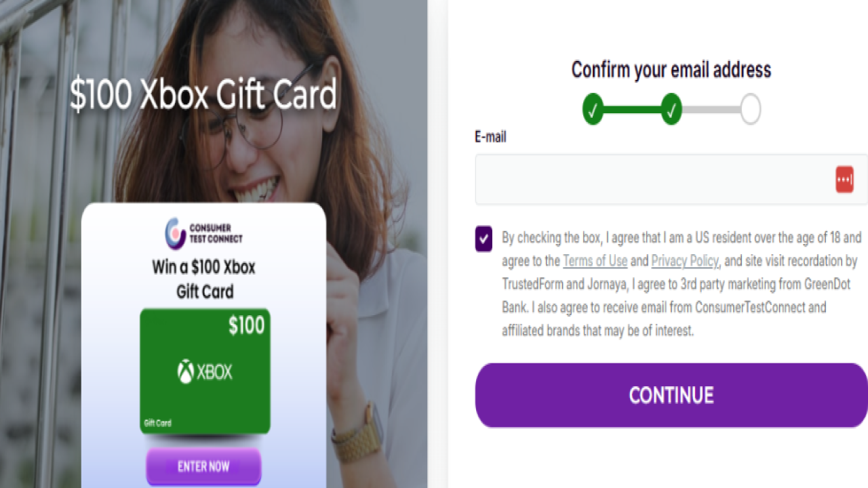Click the $100 Xbox Gift Card headline
The width and height of the screenshot is (868, 488).
(x=203, y=96)
